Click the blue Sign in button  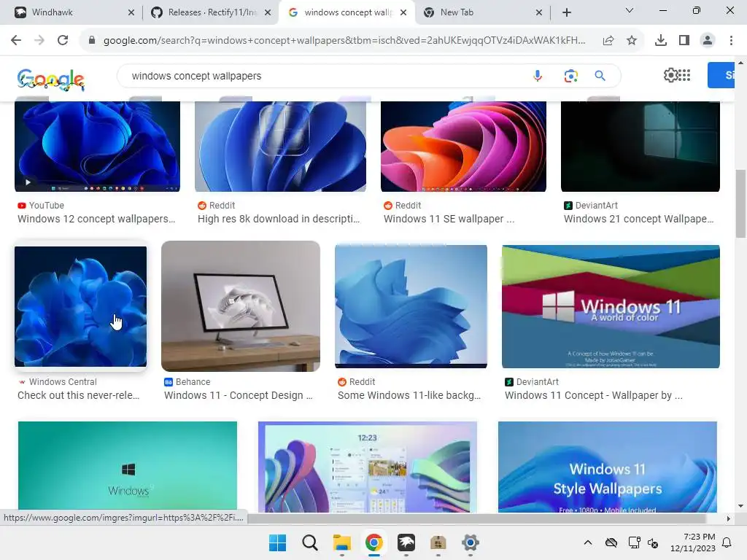(x=721, y=75)
